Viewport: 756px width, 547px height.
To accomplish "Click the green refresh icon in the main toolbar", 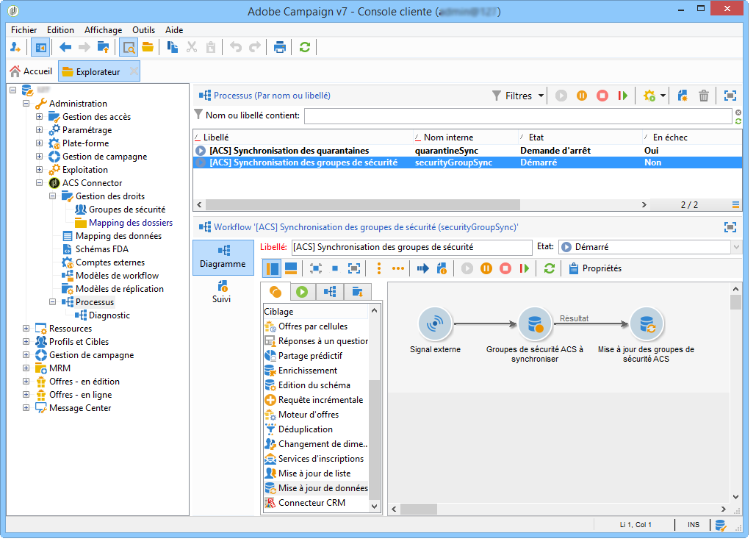I will coord(305,47).
